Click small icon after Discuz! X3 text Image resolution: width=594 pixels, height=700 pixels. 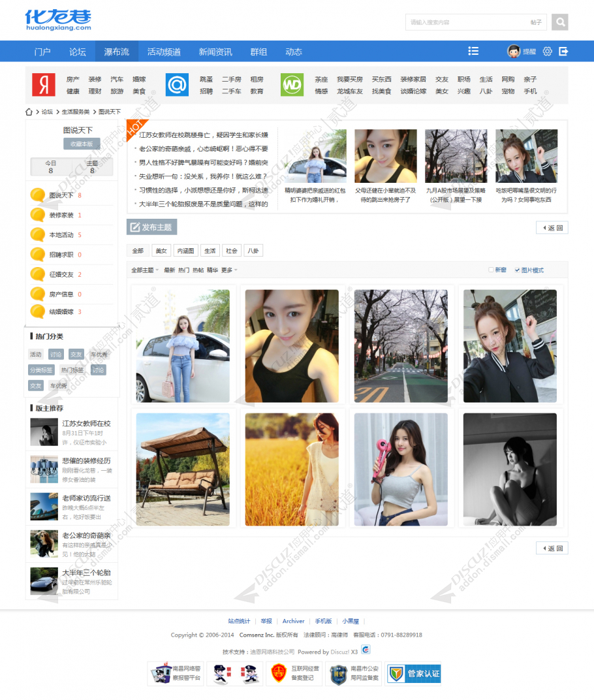coord(366,650)
